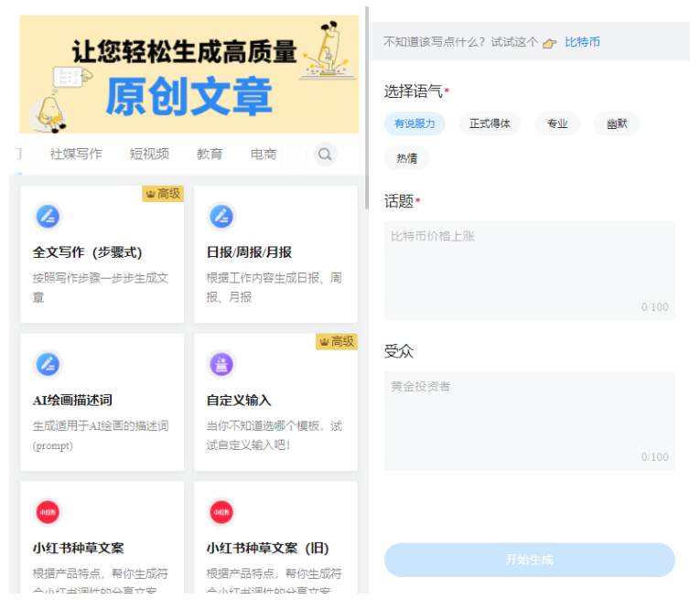The width and height of the screenshot is (700, 610).
Task: Click description 根据工作内容生成日报、周报、月报
Action: pyautogui.click(x=275, y=287)
